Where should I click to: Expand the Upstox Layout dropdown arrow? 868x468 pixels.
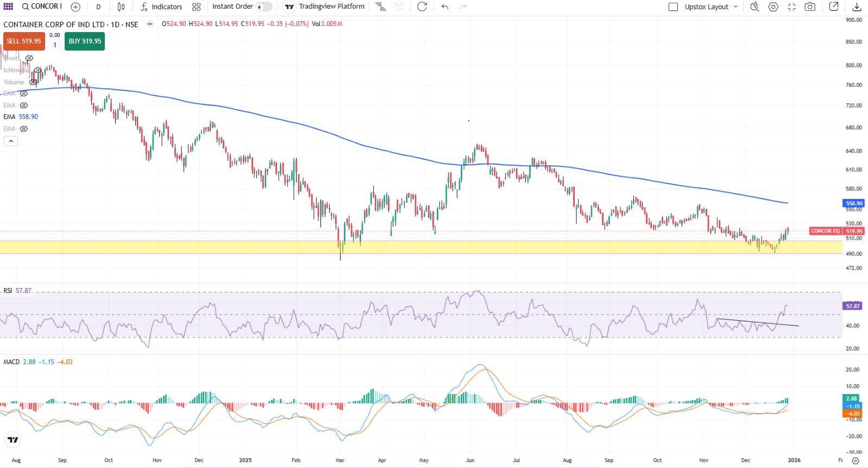(x=736, y=7)
